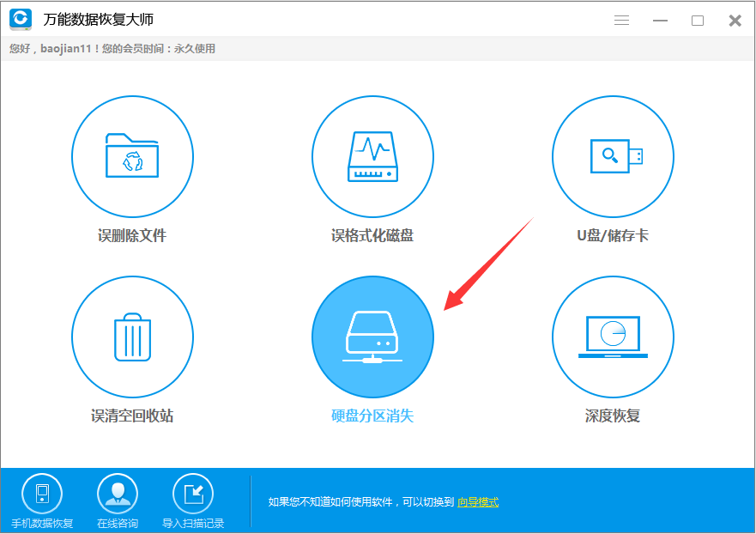The height and width of the screenshot is (534, 756).
Task: Click the U盘/储存卡 text label
Action: [613, 235]
